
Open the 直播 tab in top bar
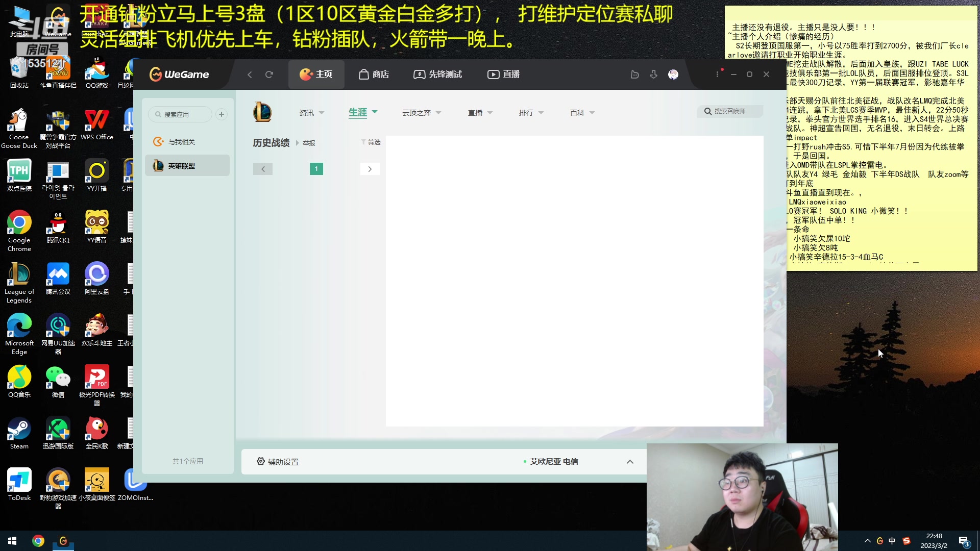point(503,74)
